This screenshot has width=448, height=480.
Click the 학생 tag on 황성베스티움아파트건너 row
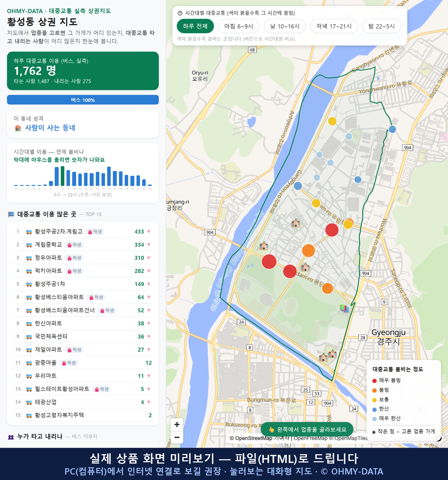click(107, 310)
